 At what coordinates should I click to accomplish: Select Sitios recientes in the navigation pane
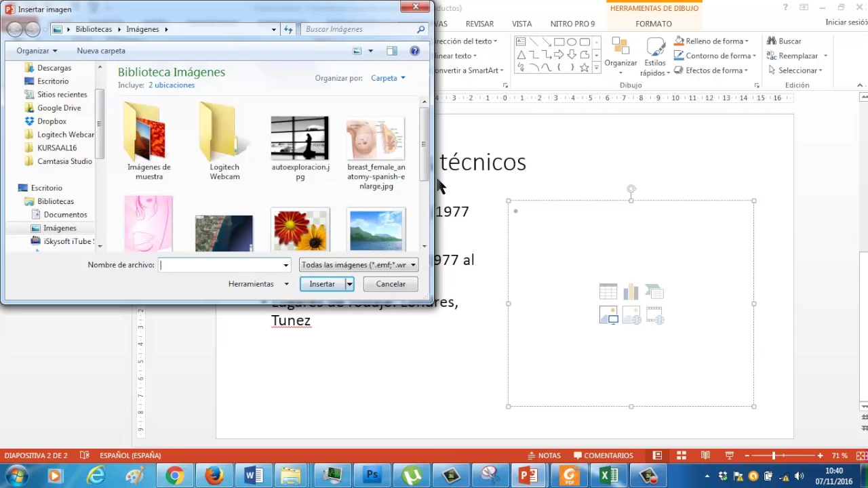(62, 94)
